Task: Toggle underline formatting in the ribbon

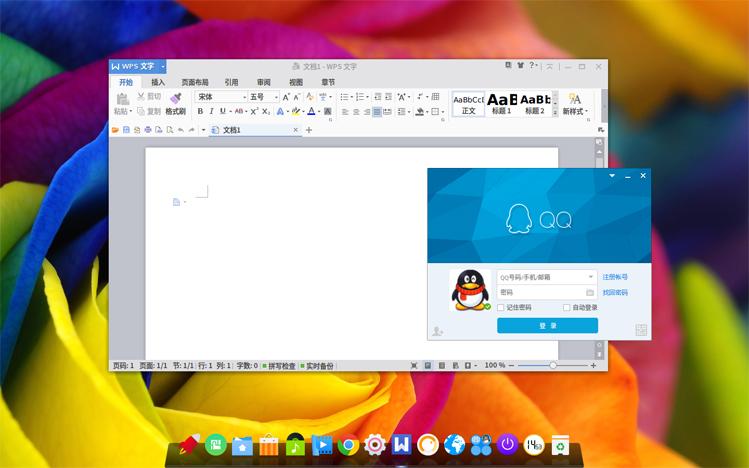Action: point(223,111)
